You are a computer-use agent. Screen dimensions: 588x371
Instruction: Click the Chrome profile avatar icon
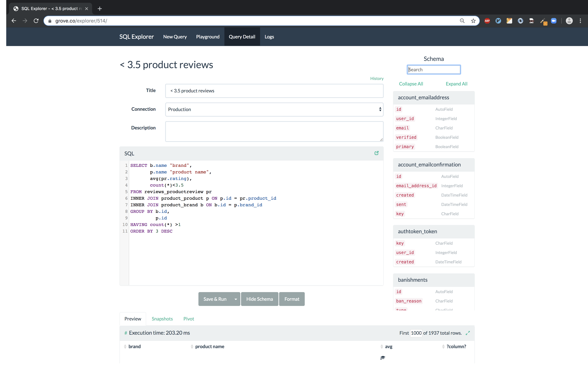tap(569, 21)
